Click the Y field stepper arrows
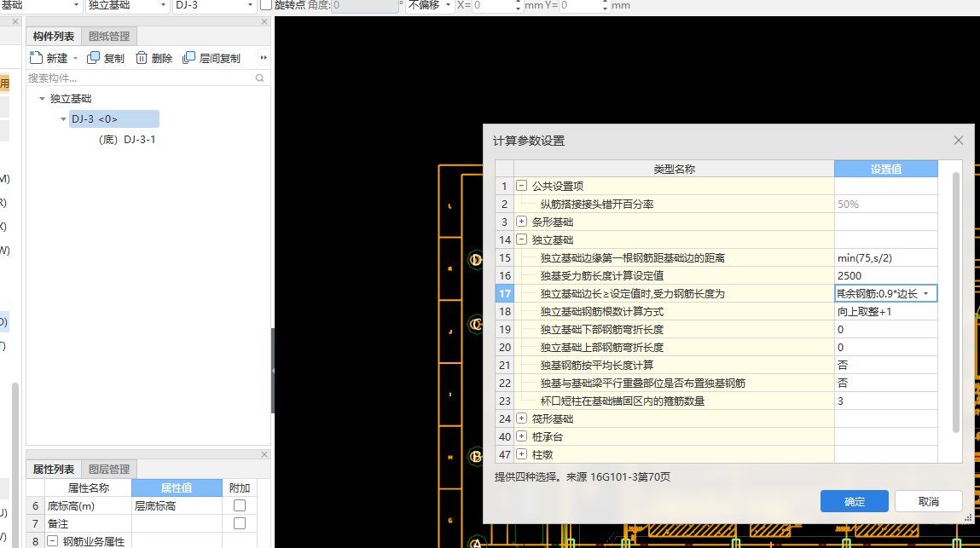This screenshot has height=548, width=980. click(x=605, y=5)
